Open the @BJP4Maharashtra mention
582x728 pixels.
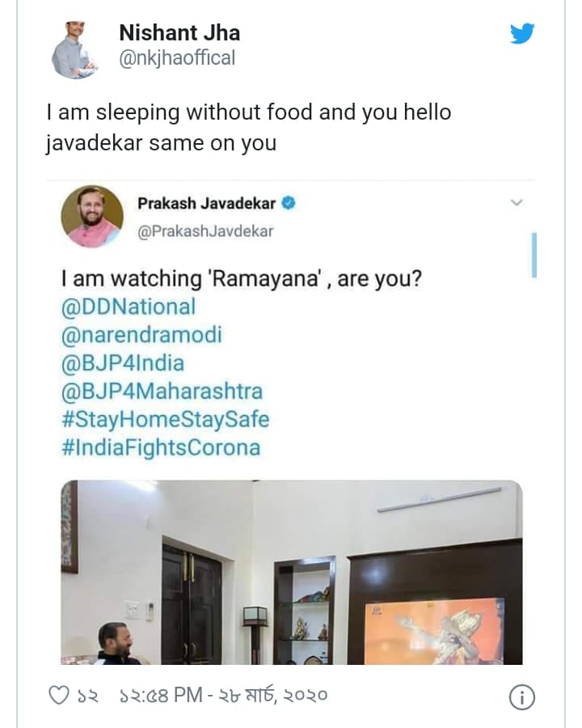click(162, 392)
